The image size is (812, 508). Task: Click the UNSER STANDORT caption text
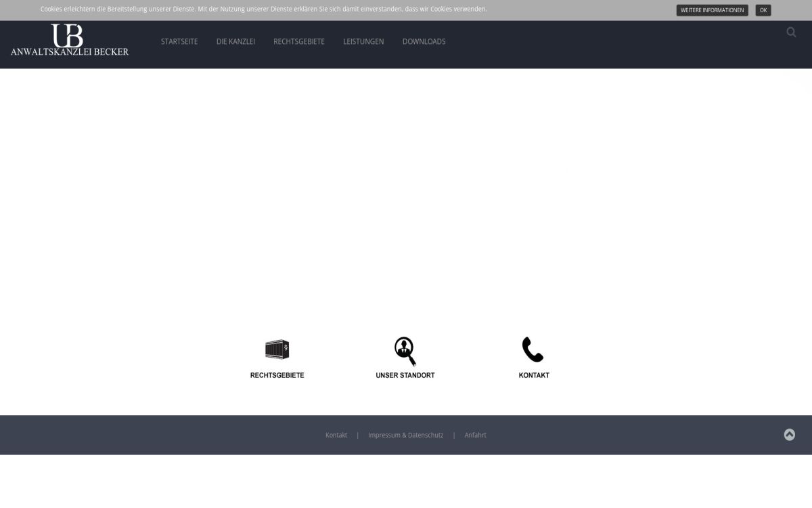click(405, 376)
